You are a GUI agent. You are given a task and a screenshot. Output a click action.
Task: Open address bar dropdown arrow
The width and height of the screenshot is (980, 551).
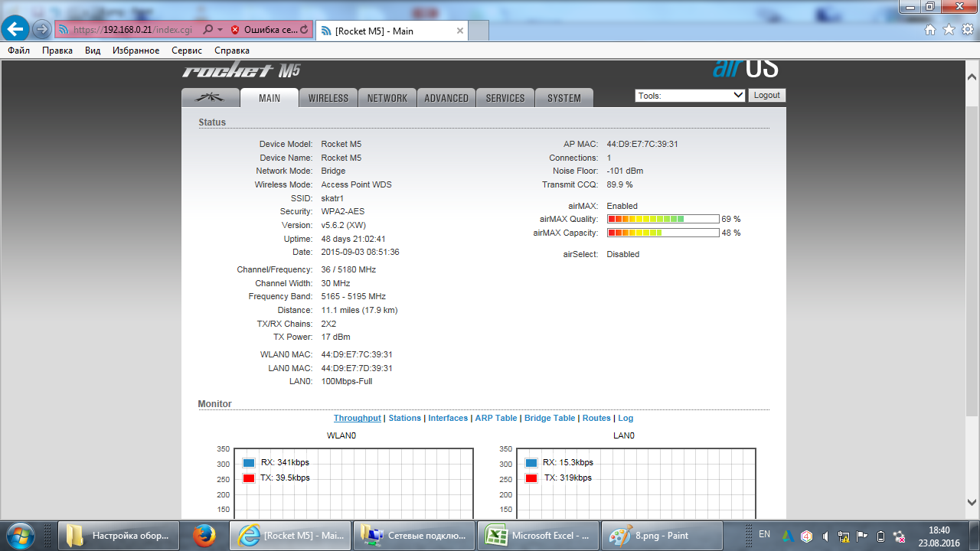pyautogui.click(x=220, y=30)
